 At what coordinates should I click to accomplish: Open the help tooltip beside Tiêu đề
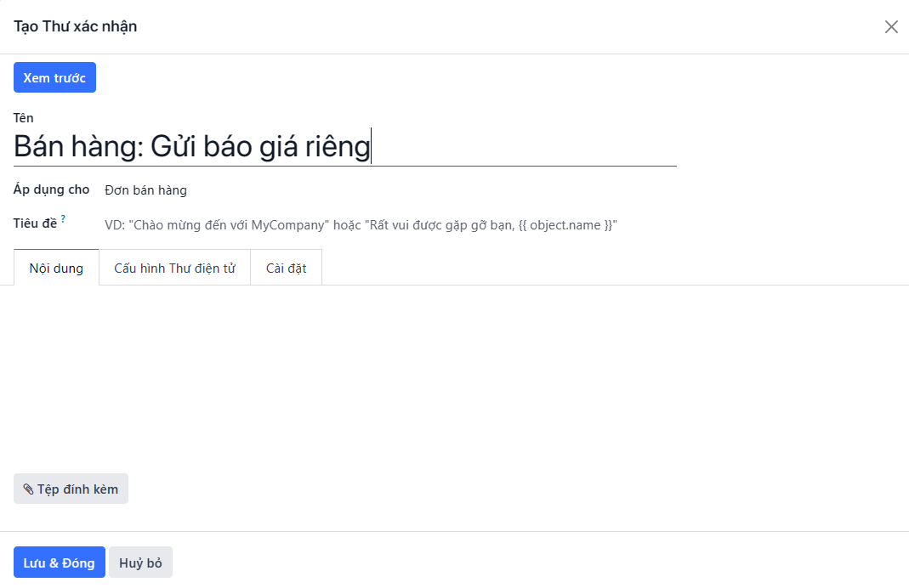pos(63,219)
